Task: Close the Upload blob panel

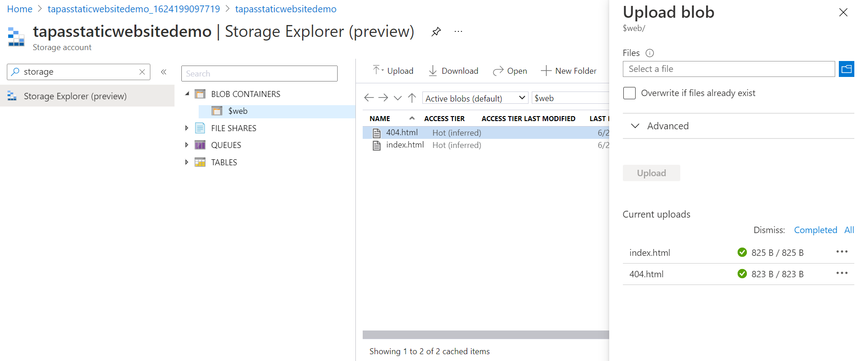Action: coord(843,12)
